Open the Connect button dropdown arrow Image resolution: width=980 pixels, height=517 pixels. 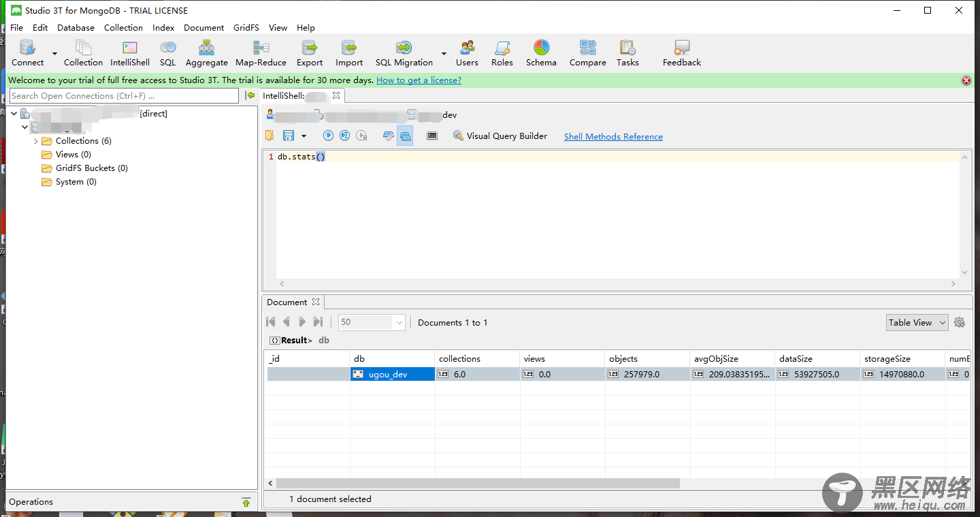pyautogui.click(x=54, y=53)
